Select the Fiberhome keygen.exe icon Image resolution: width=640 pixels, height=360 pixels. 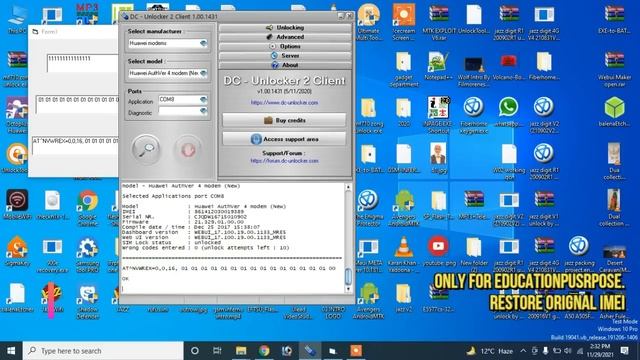point(474,115)
